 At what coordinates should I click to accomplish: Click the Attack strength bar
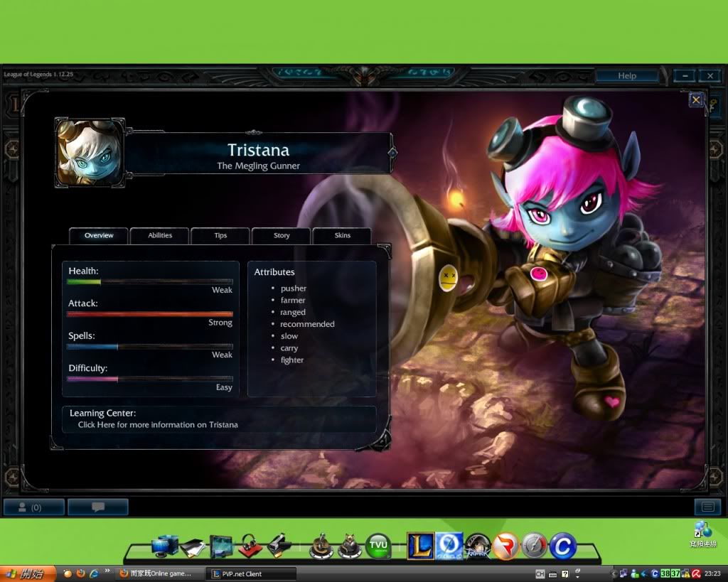pyautogui.click(x=149, y=313)
